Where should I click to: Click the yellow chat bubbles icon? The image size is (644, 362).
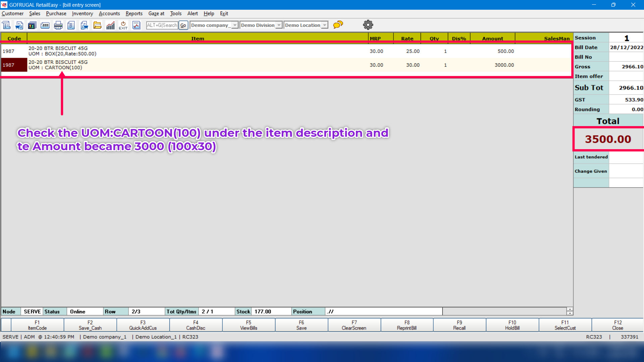338,25
